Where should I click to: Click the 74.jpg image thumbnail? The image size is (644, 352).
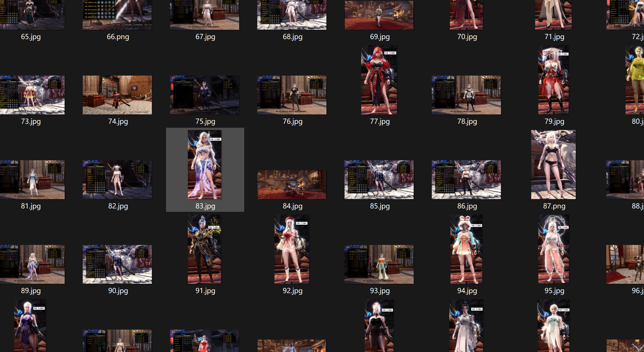pyautogui.click(x=117, y=95)
